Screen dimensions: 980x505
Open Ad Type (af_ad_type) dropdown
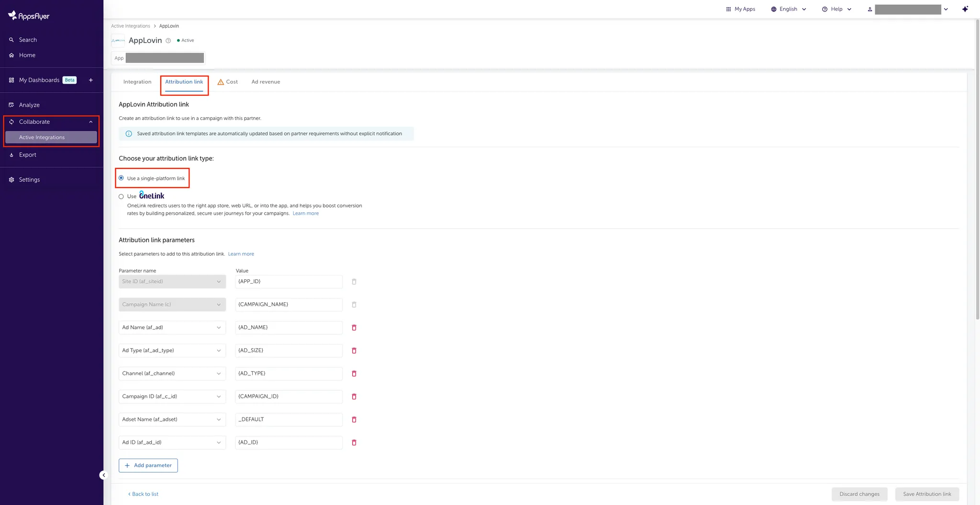[x=172, y=350]
